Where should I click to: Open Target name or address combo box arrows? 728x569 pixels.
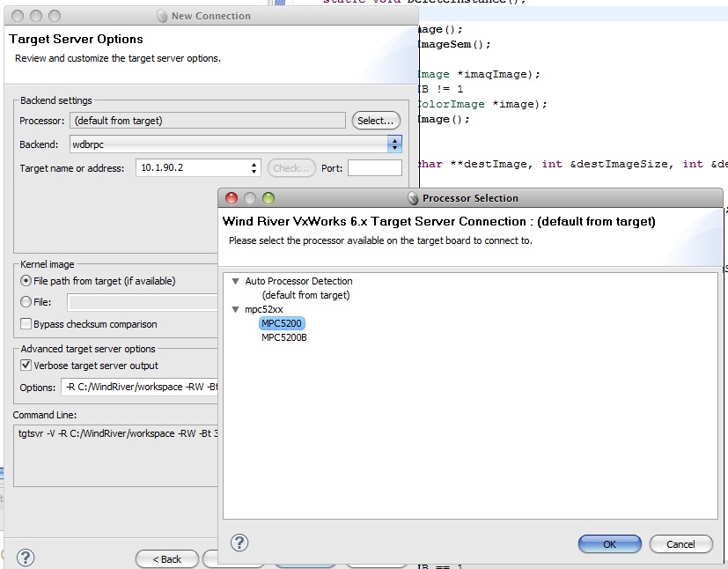[254, 167]
